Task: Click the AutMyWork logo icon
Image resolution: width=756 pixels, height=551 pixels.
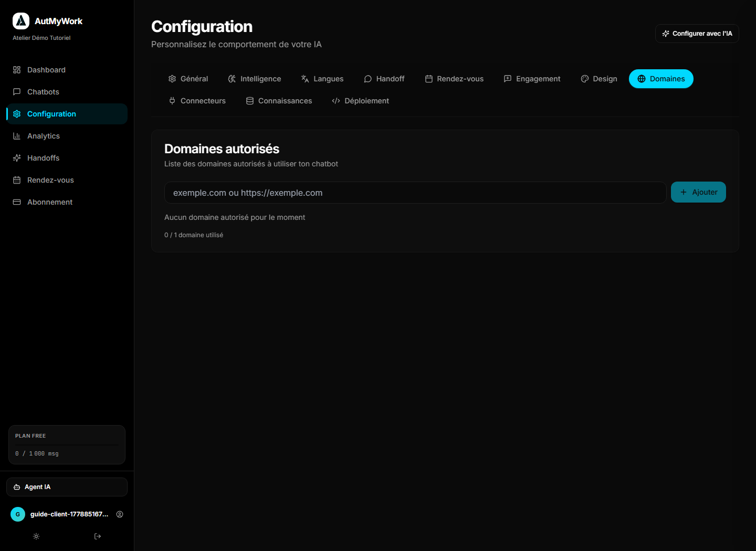Action: click(21, 21)
